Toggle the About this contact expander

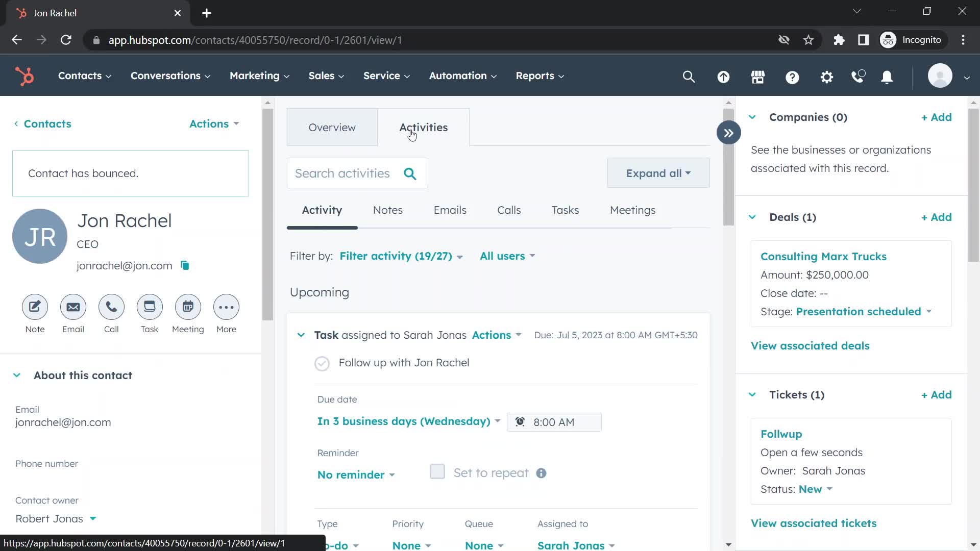coord(17,375)
